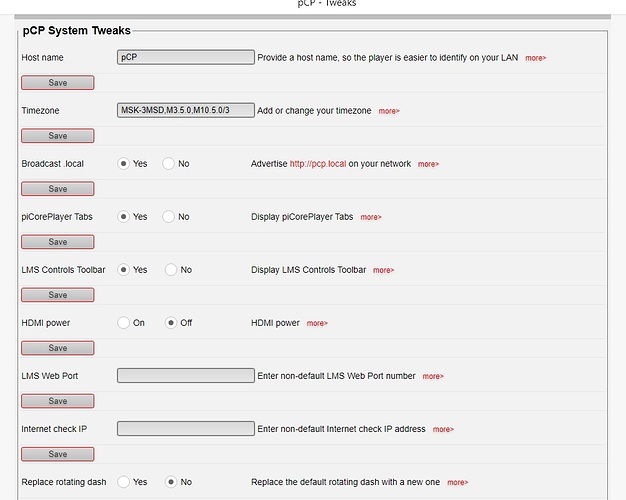Open more info about Internet check IP
Viewport: 626px width, 500px height.
[443, 430]
